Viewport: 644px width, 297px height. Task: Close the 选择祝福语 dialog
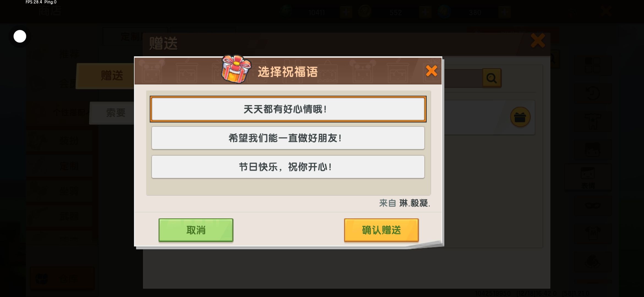(431, 71)
